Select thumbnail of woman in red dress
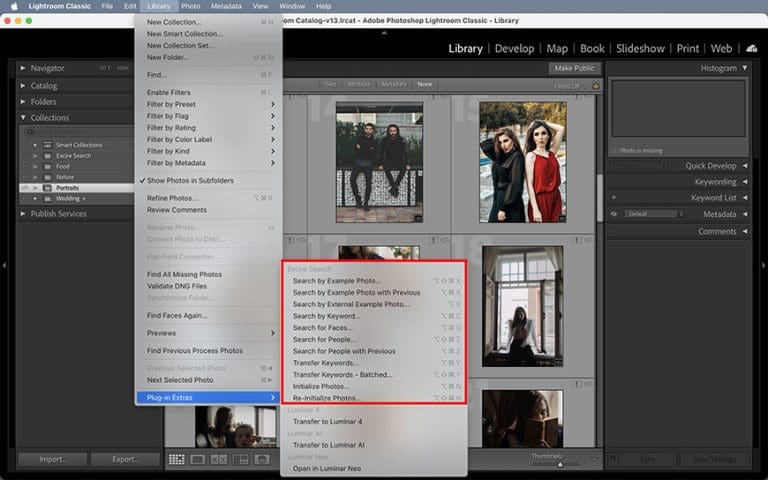Image resolution: width=768 pixels, height=480 pixels. pos(523,162)
